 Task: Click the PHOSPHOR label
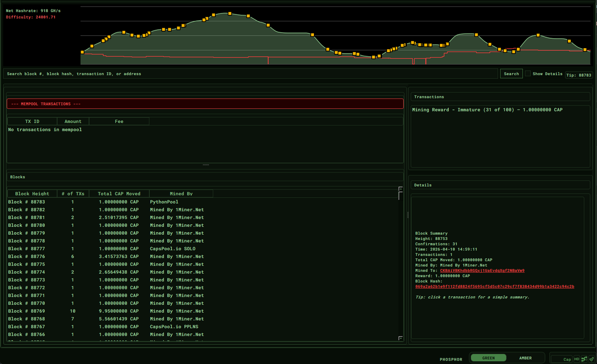coord(451,359)
